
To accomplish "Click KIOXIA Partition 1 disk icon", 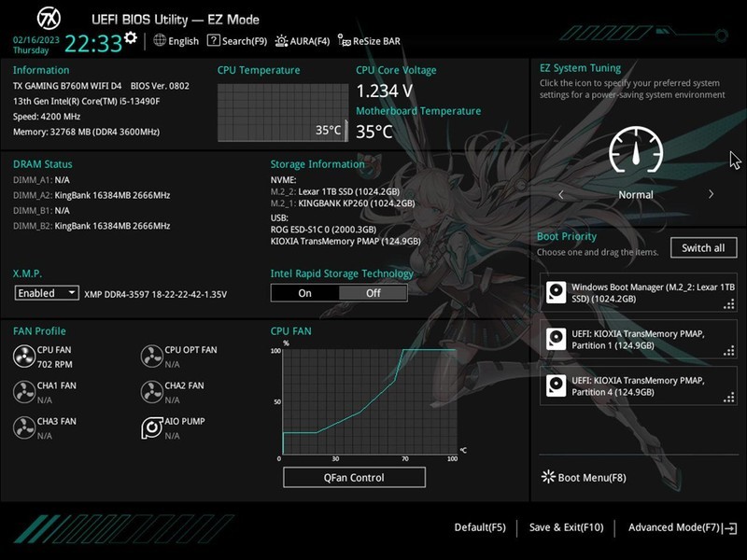I will [x=556, y=339].
